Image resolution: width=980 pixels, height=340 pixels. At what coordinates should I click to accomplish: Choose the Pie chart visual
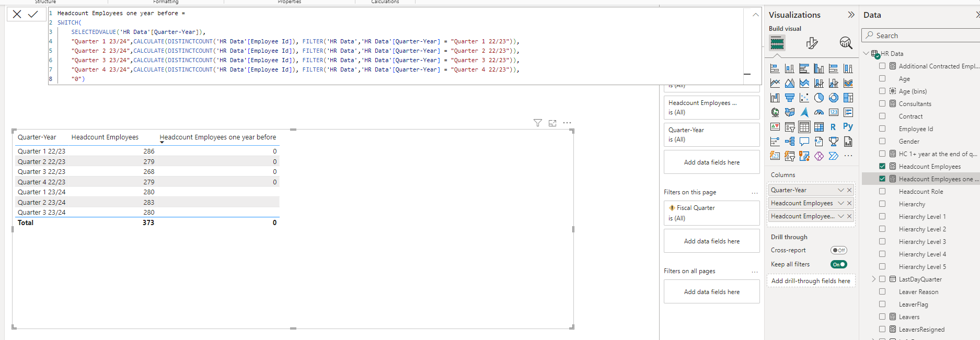click(x=819, y=98)
